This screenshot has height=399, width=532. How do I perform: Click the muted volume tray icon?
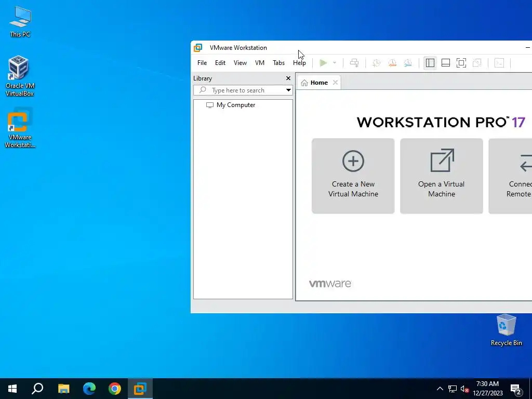pos(465,389)
